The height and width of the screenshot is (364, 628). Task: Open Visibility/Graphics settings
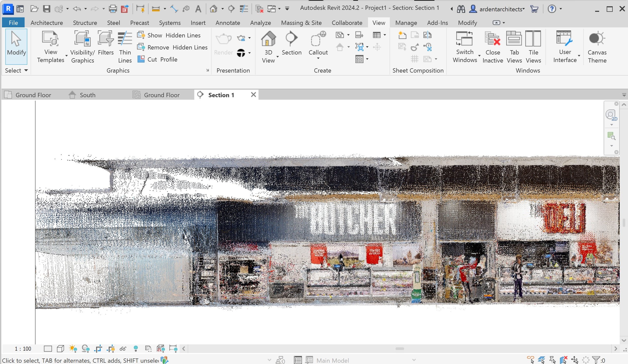click(82, 47)
